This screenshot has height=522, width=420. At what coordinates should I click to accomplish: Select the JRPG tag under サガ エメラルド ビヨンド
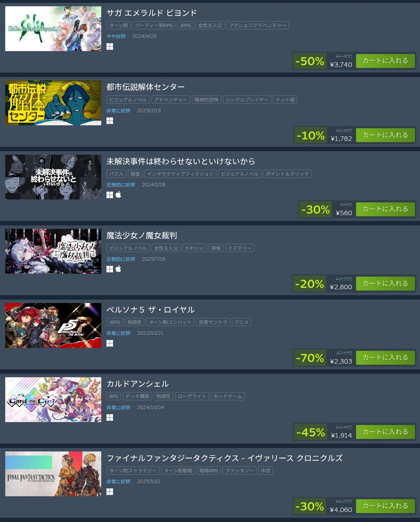click(x=185, y=25)
